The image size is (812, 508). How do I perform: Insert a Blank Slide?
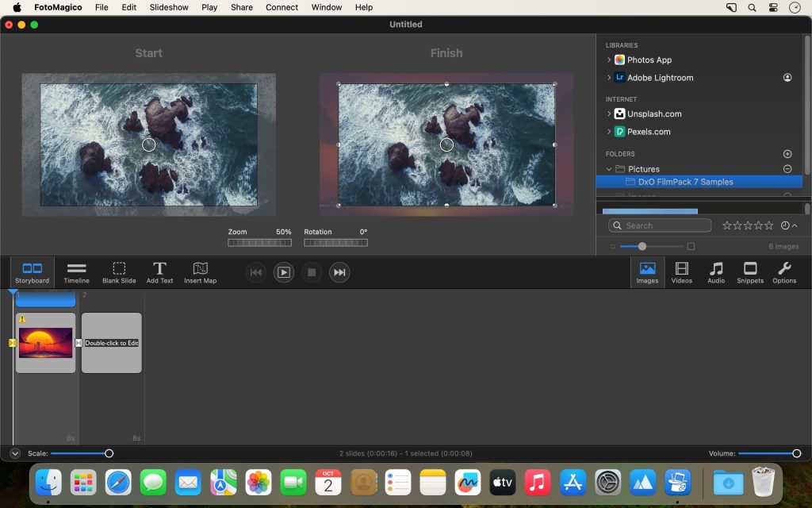tap(119, 272)
